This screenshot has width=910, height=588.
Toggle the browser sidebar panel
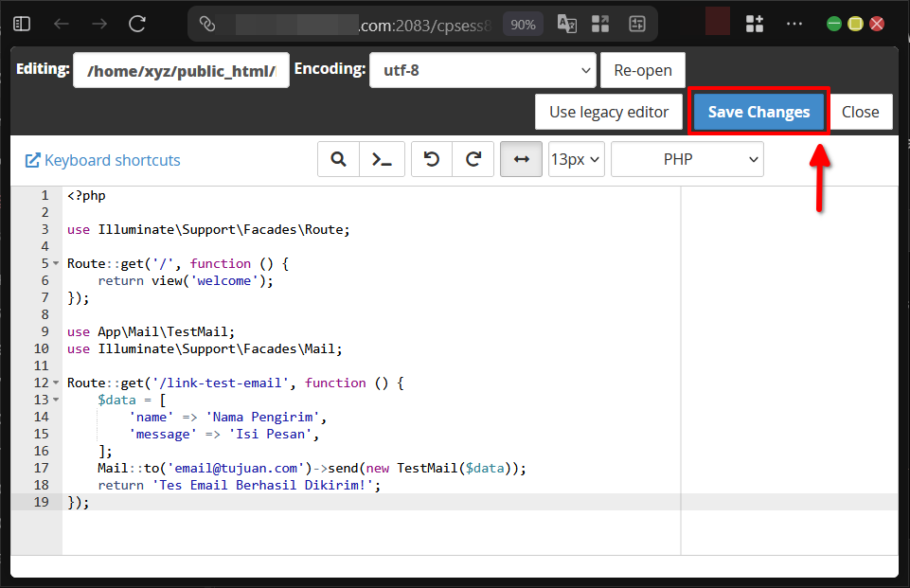coord(22,24)
